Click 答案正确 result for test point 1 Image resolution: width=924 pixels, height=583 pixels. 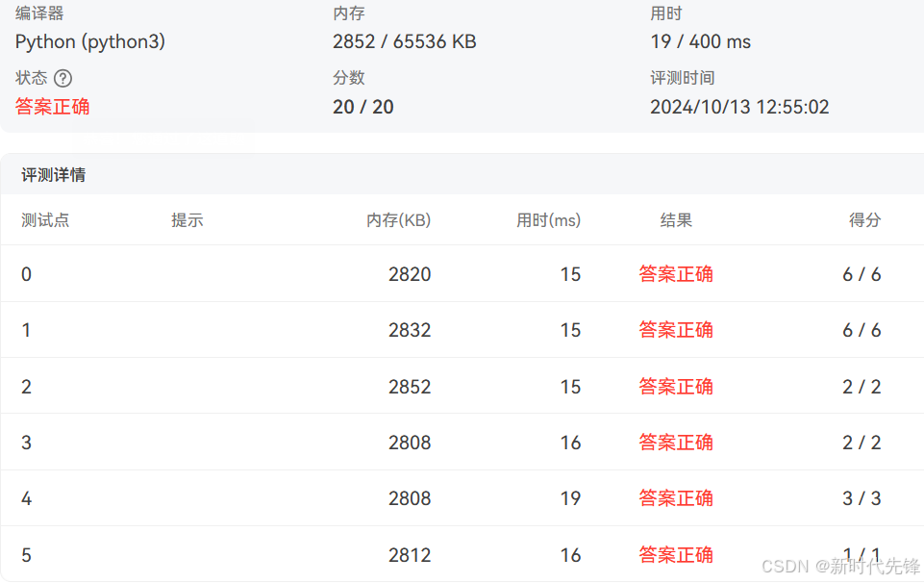(676, 330)
